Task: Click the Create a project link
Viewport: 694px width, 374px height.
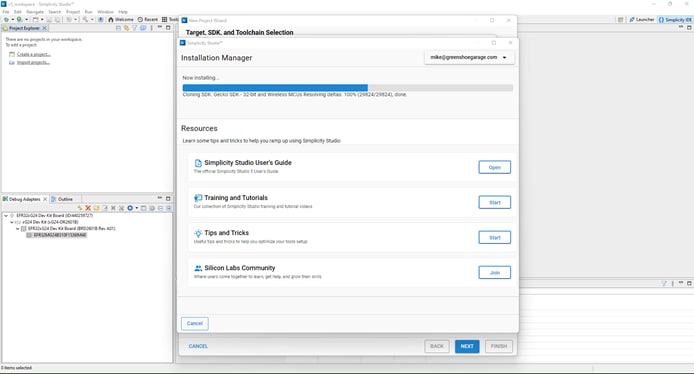Action: click(x=33, y=54)
